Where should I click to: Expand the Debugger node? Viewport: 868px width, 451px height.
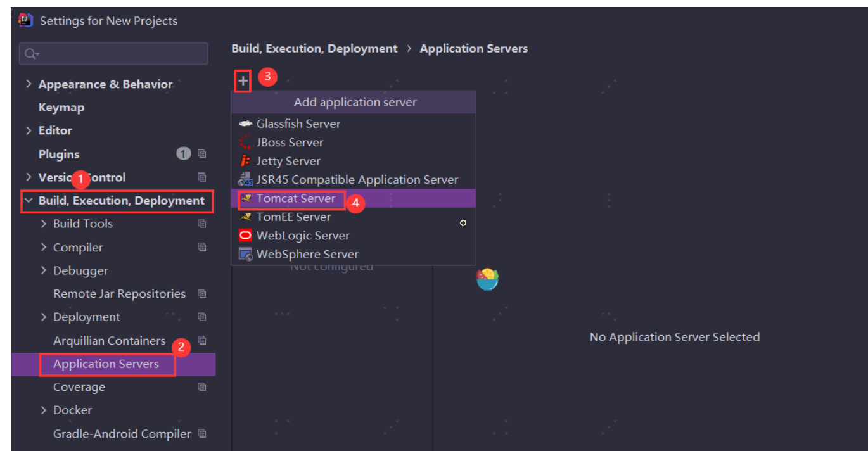44,270
